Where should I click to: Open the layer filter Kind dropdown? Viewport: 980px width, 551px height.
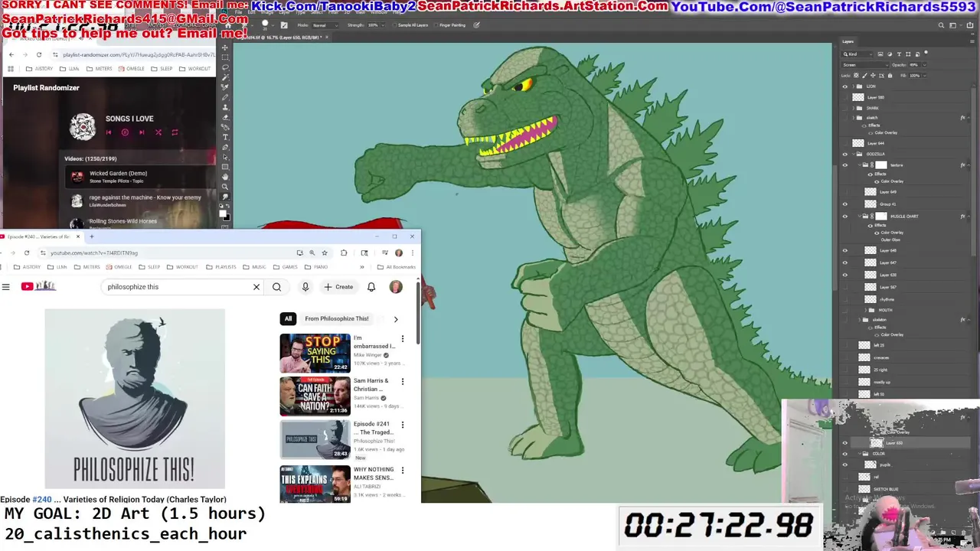pyautogui.click(x=857, y=54)
